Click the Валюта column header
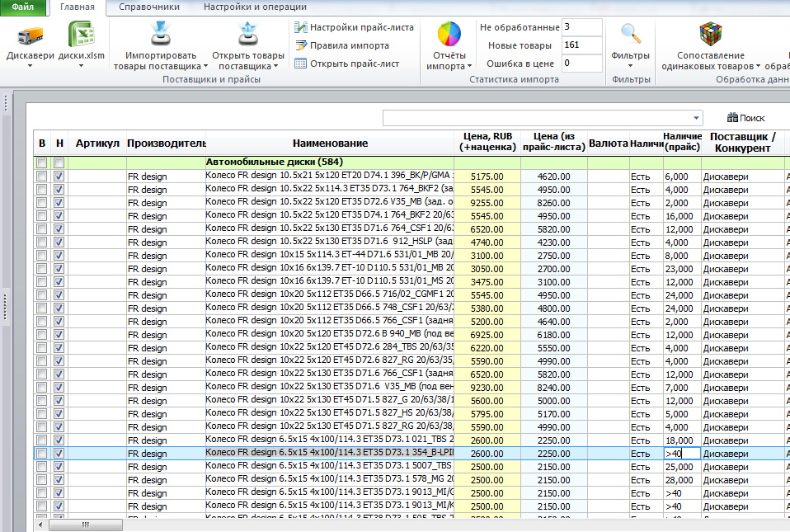The height and width of the screenshot is (532, 790). pyautogui.click(x=608, y=143)
